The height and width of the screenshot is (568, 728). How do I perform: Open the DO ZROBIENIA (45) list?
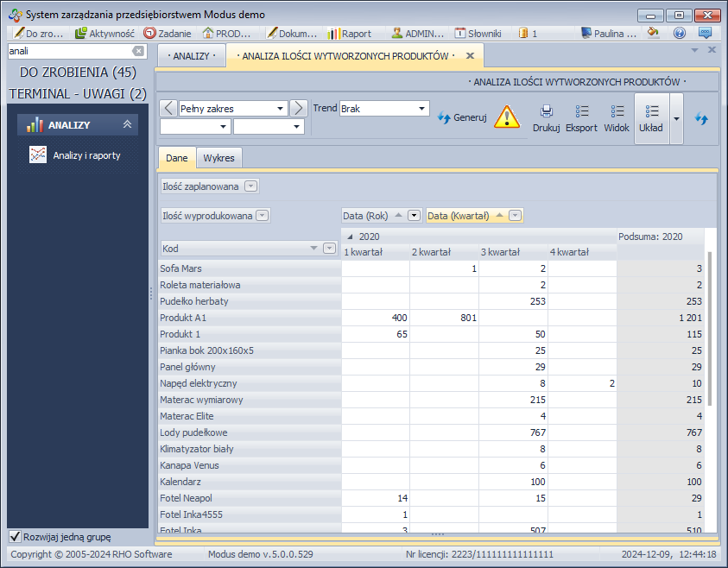tap(78, 73)
